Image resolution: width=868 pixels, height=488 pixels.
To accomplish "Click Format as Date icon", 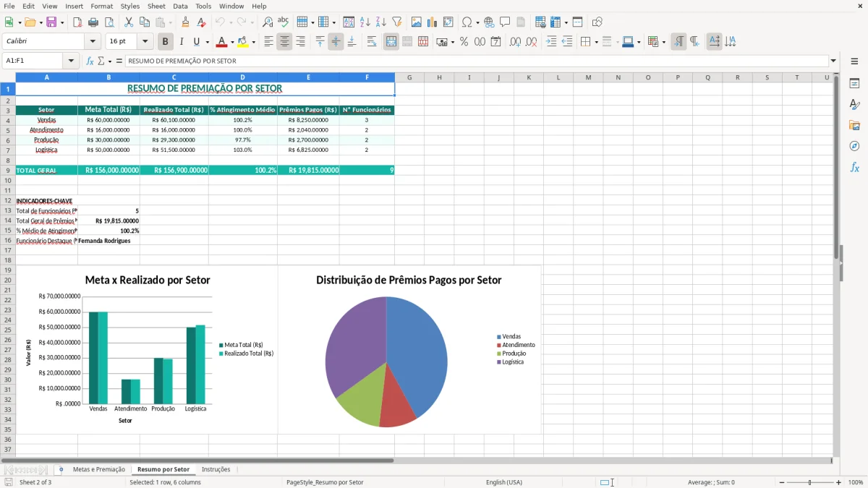I will coord(496,42).
